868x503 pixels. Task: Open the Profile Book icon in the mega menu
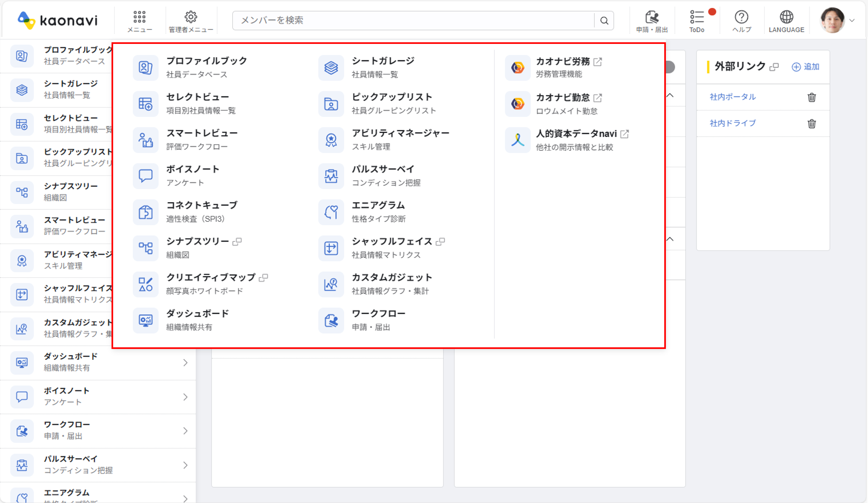point(145,67)
